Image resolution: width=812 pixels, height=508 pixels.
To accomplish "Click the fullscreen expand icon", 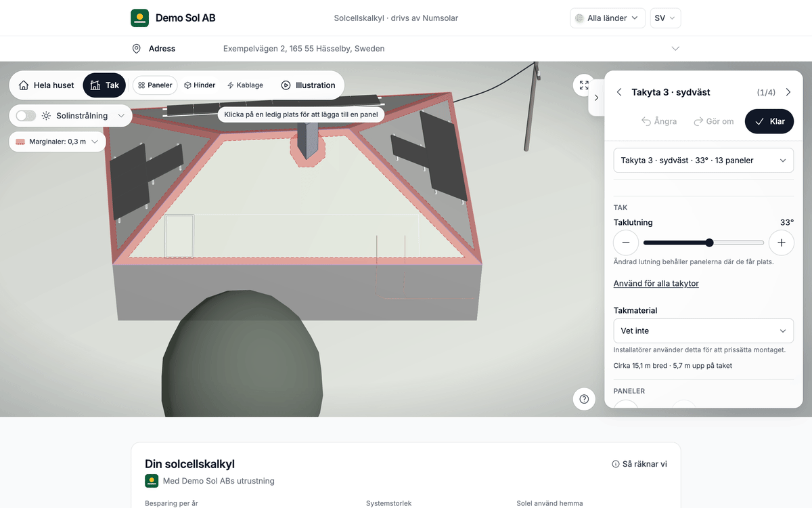I will pyautogui.click(x=584, y=85).
